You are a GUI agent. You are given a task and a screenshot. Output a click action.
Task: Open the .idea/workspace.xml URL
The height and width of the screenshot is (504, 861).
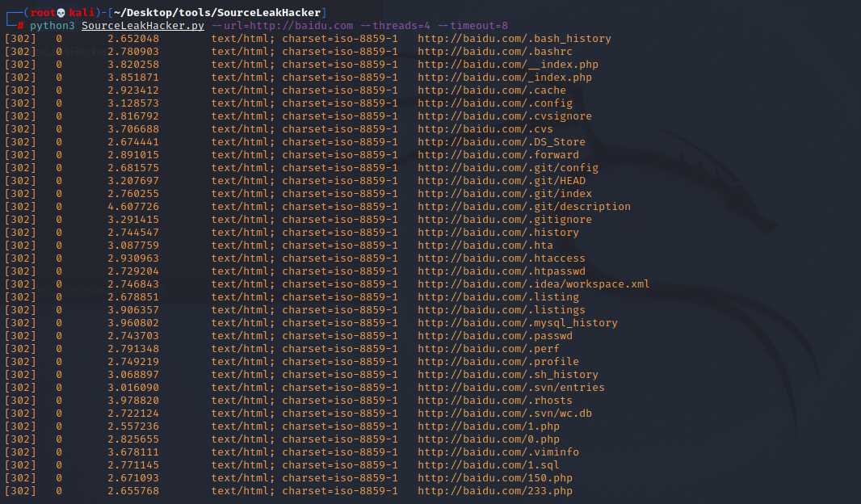[534, 283]
